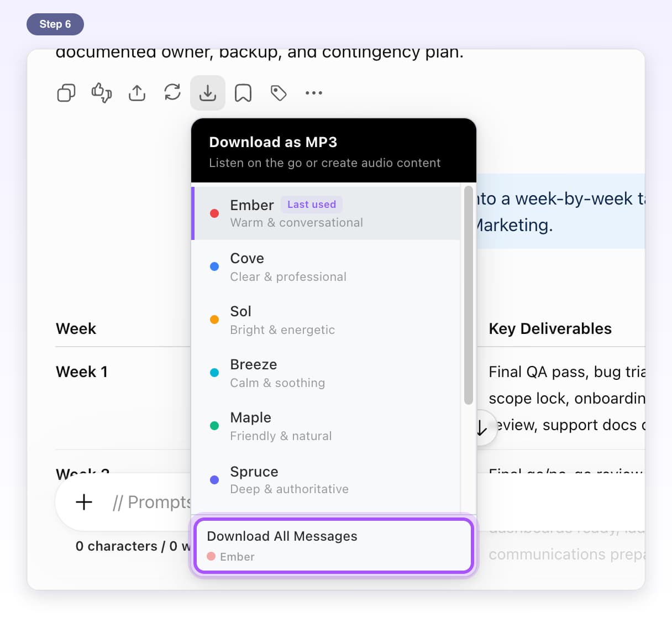Click the tag icon
Screen dimensions: 672x617
coord(279,93)
